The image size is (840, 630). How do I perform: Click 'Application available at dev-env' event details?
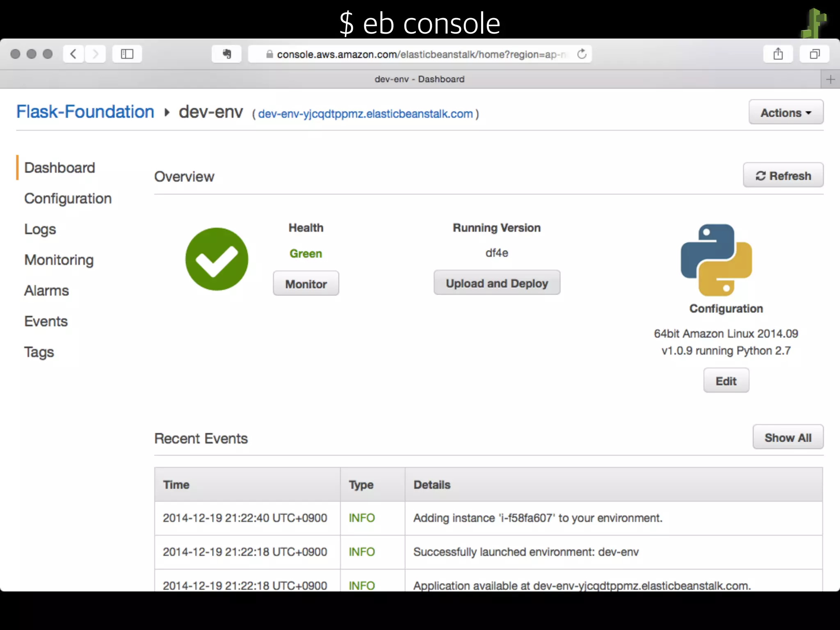pos(582,586)
